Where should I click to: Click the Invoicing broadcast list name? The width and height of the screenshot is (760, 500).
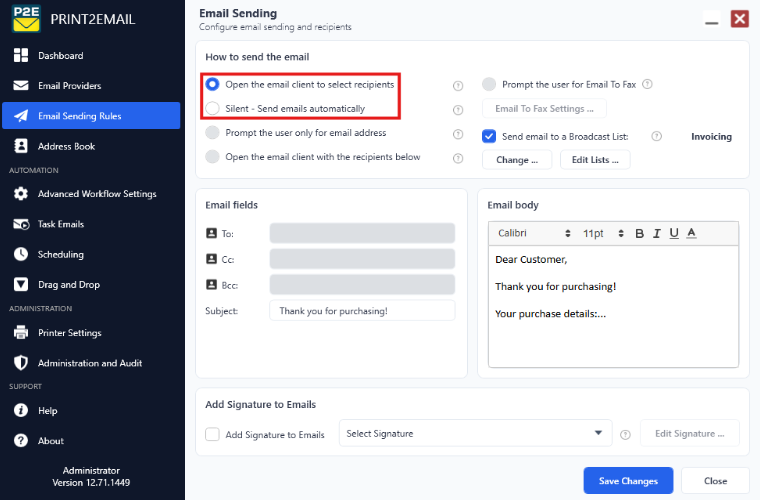coord(711,137)
